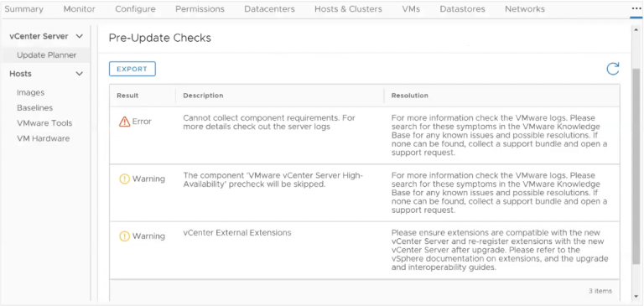Switch to the Summary tab
Screen dimensions: 644x306
pyautogui.click(x=23, y=9)
